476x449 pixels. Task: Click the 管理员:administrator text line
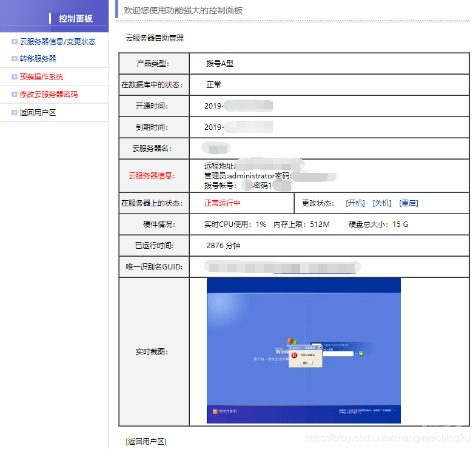pos(247,175)
